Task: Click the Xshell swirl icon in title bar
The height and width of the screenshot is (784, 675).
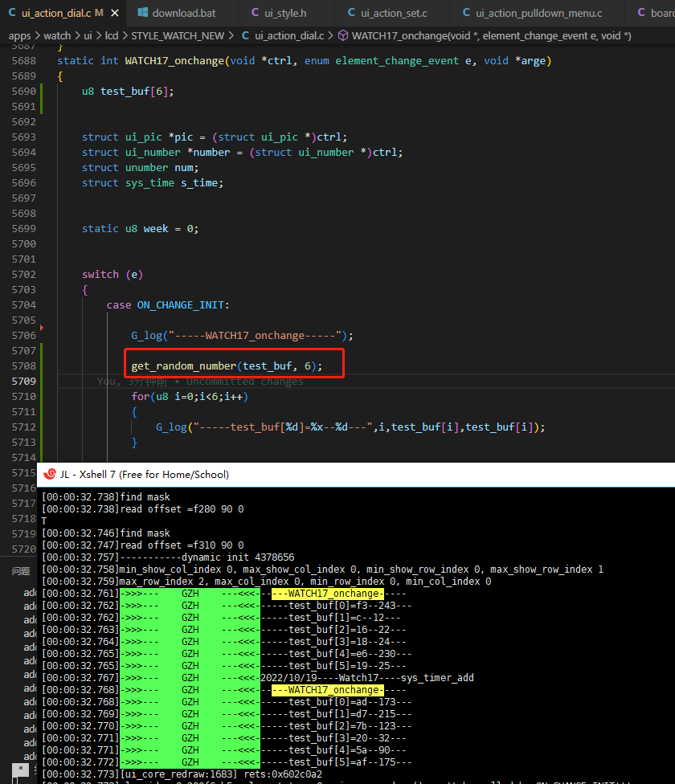Action: 50,474
